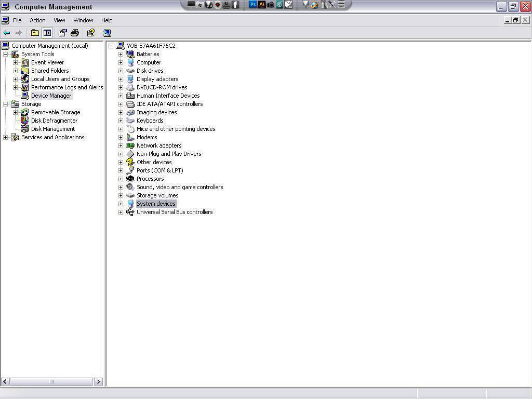Select Performance Logs and Alerts
532x399 pixels.
click(x=67, y=87)
